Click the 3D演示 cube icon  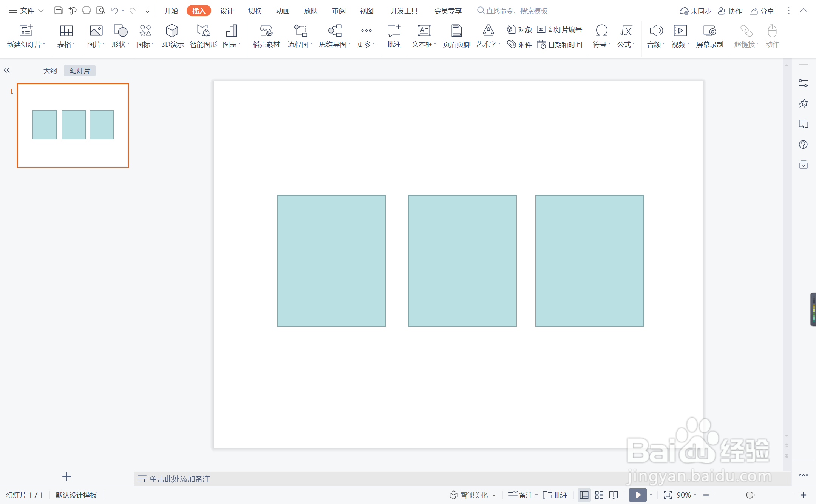[172, 31]
